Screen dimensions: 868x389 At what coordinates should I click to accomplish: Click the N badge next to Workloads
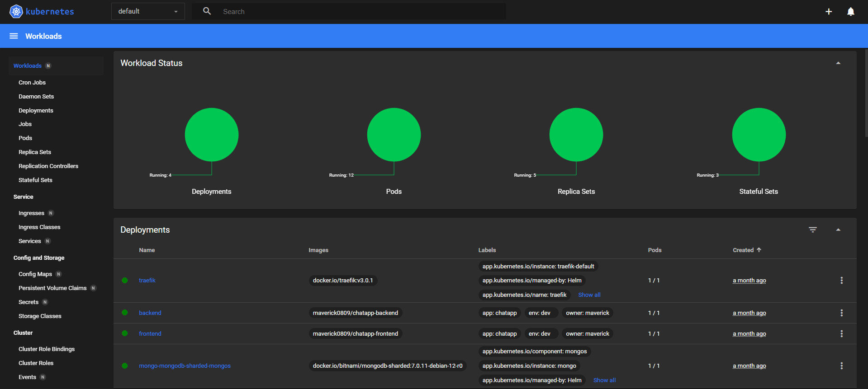48,66
